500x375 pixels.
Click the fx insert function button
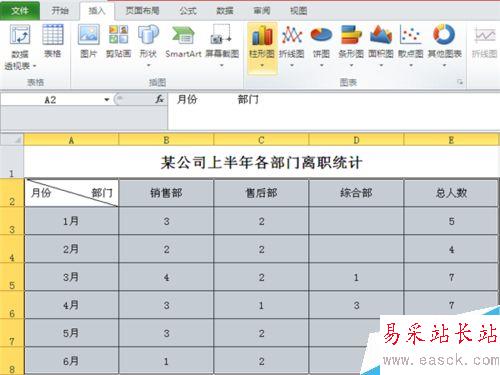pos(160,99)
